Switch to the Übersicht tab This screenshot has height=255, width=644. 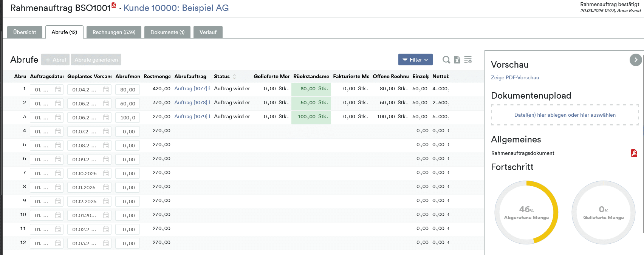pyautogui.click(x=25, y=32)
